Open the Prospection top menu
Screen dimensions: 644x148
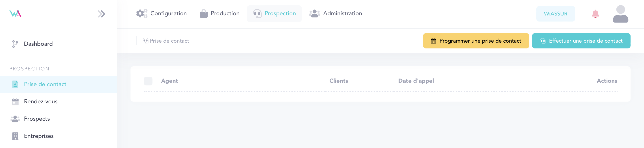click(x=274, y=13)
